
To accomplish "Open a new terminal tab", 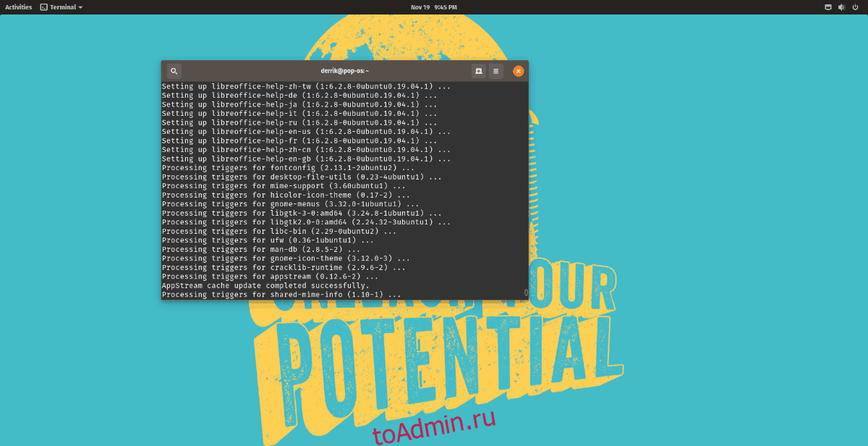I will (x=478, y=71).
